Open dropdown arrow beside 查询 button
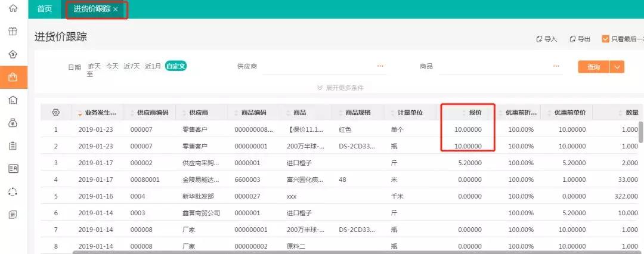This screenshot has height=254, width=644. coord(617,67)
